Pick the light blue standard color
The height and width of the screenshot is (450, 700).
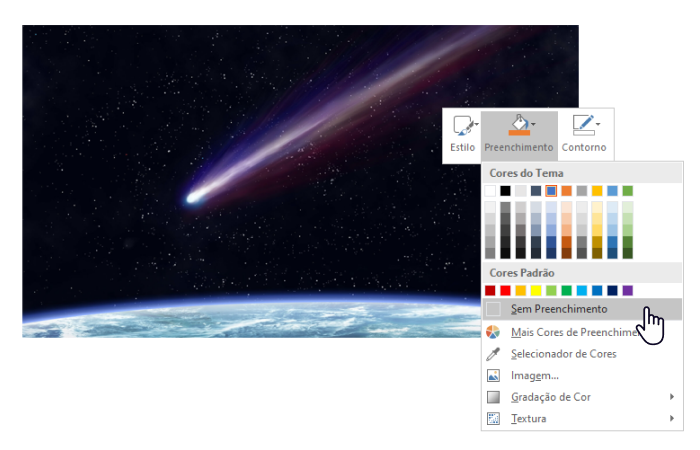click(582, 291)
